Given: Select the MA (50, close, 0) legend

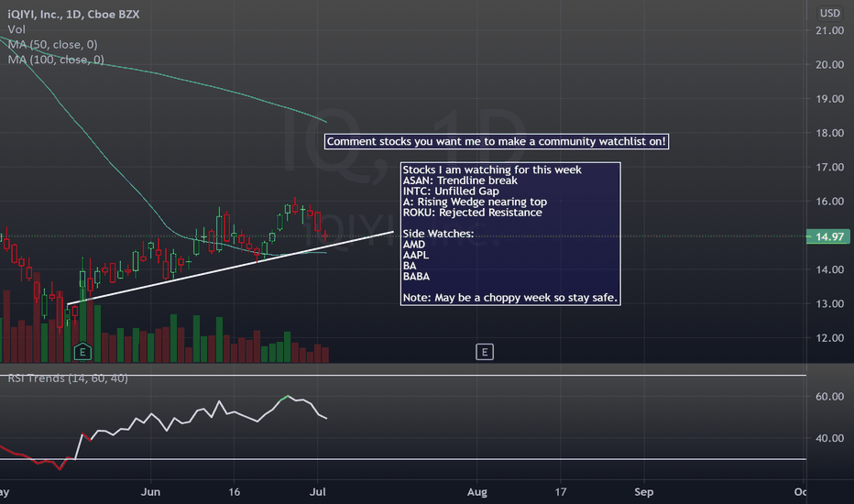Looking at the screenshot, I should 52,45.
